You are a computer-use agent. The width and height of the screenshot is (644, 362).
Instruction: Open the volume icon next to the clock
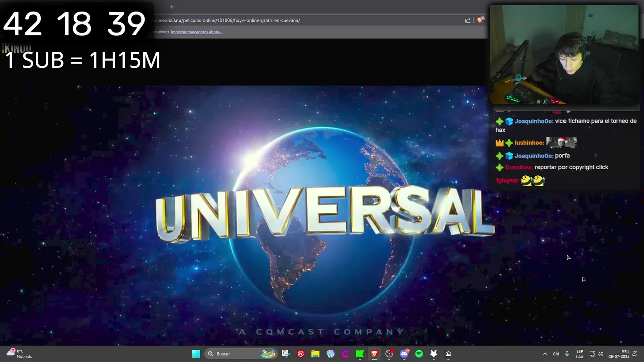tap(600, 354)
